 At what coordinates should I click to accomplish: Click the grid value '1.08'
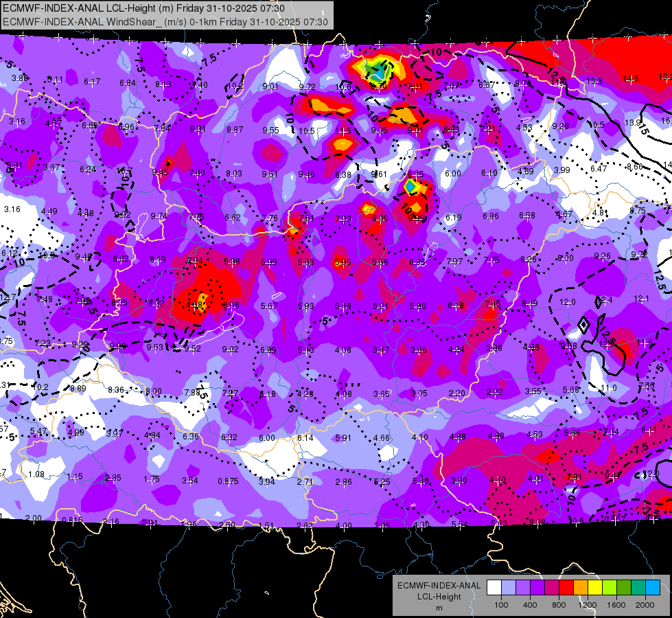tap(36, 474)
